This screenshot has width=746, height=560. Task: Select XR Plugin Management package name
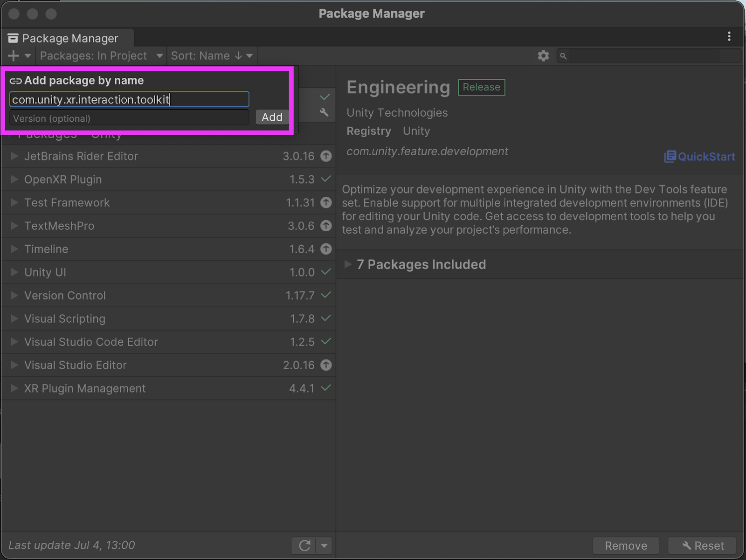(x=85, y=388)
